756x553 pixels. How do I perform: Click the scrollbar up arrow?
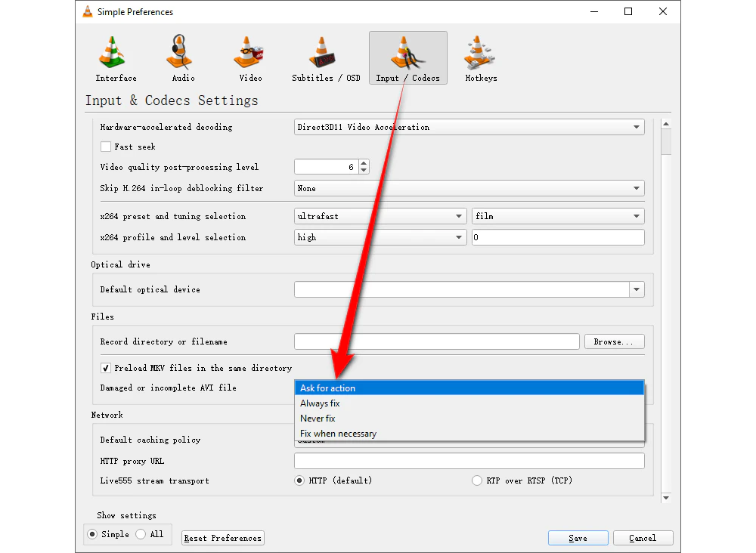(x=666, y=124)
